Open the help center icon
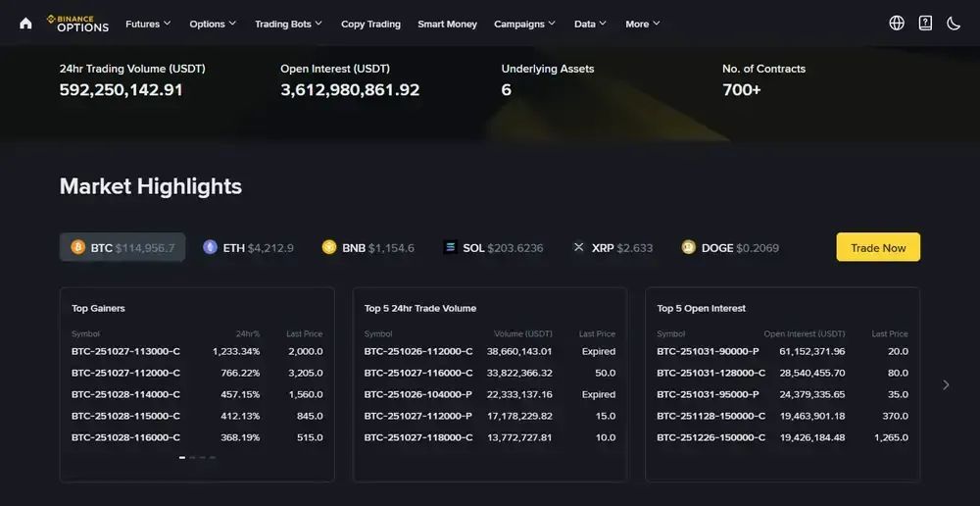 click(x=925, y=24)
